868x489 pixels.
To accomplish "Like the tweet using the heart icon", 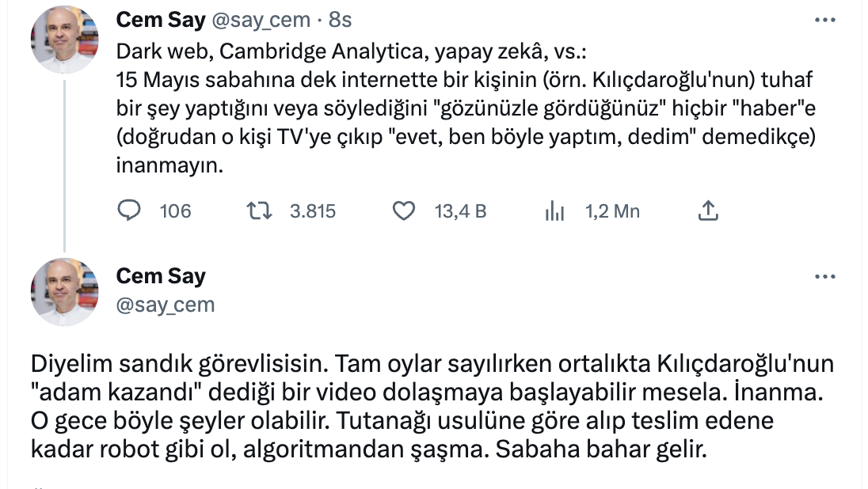I will [403, 211].
